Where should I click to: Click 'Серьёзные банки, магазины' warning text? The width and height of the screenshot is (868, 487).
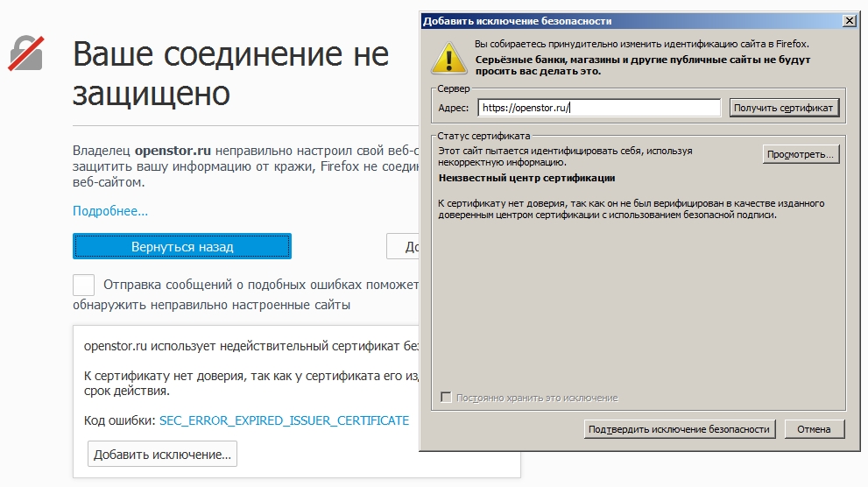coord(643,65)
